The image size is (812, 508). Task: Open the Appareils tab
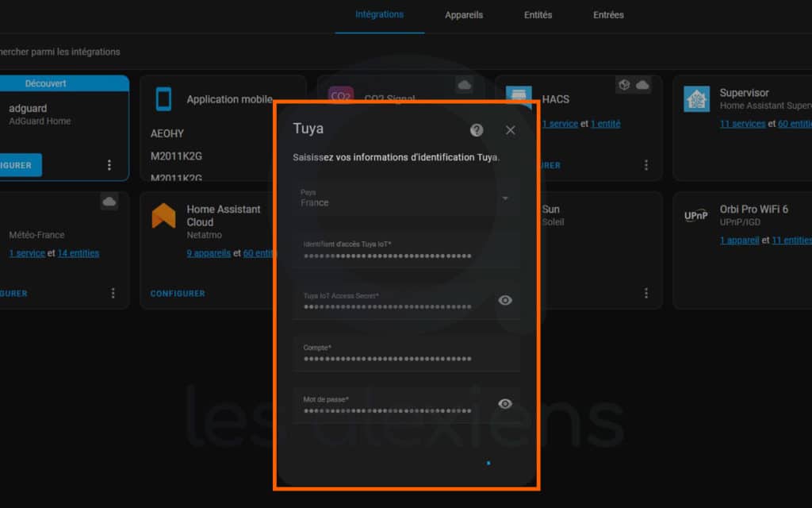(463, 15)
